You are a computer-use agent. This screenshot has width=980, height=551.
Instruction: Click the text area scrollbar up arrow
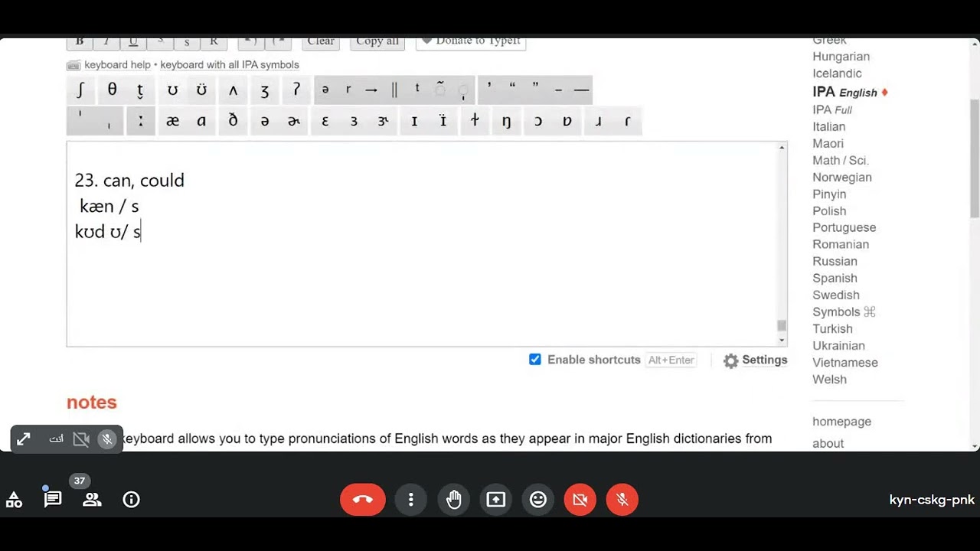click(782, 148)
